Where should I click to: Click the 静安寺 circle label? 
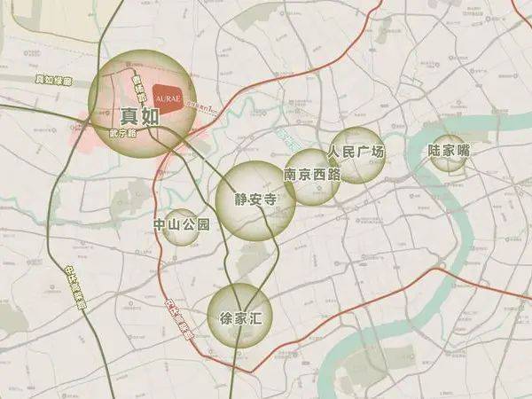[x=255, y=199]
